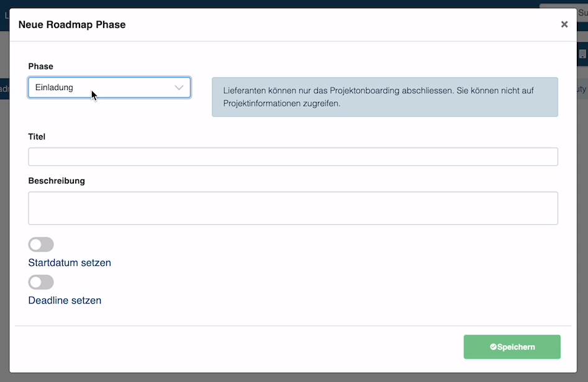Viewport: 588px width, 382px height.
Task: Select a phase from the Phase combo box
Action: pos(109,88)
